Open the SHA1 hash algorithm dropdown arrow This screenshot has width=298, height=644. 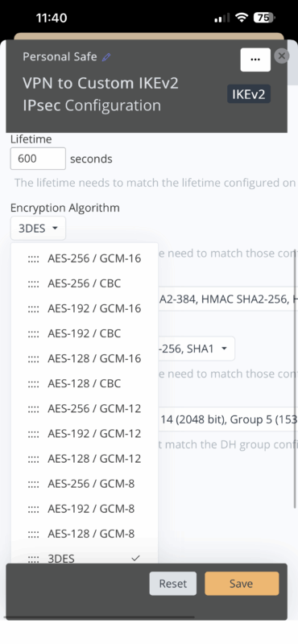[224, 349]
